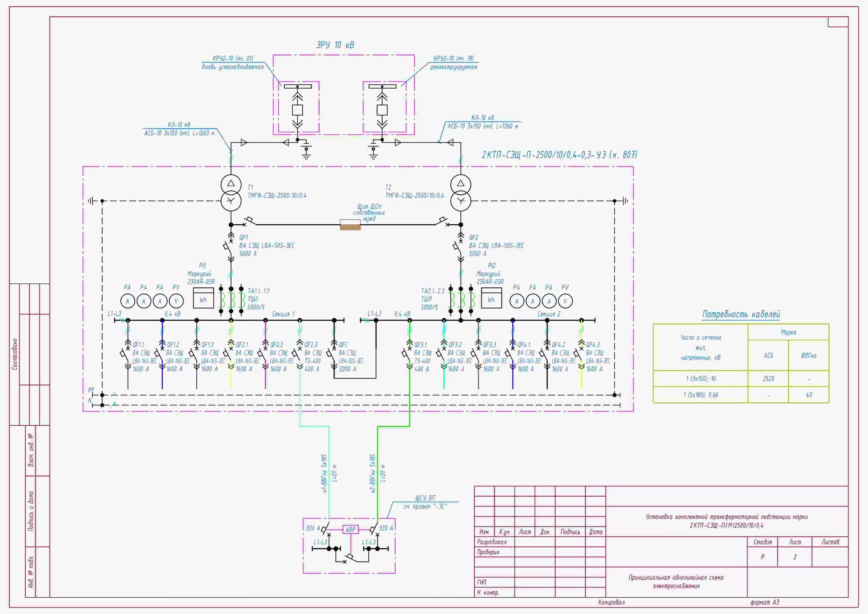Click the right КРУ2-10 яч. 18 switchgear cell

[x=382, y=107]
